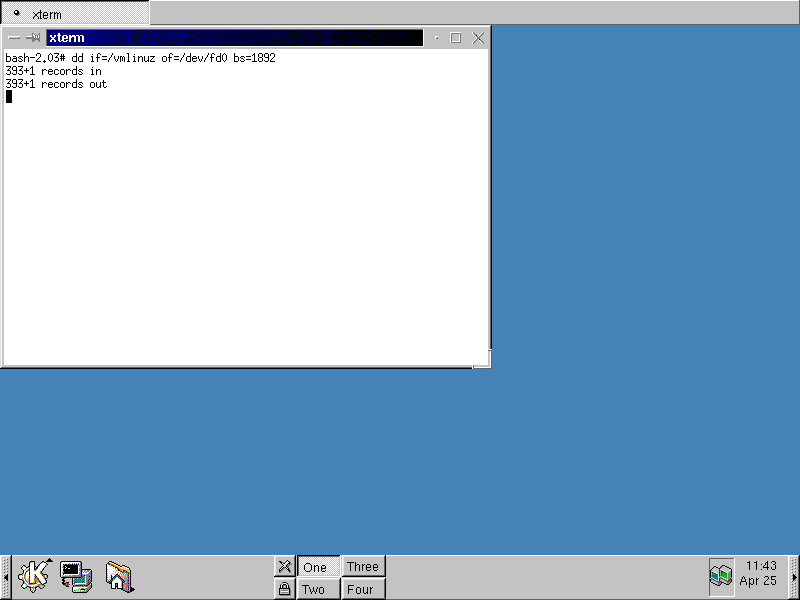Collapse the panel with the left hide arrow
The image size is (800, 600).
pyautogui.click(x=4, y=575)
